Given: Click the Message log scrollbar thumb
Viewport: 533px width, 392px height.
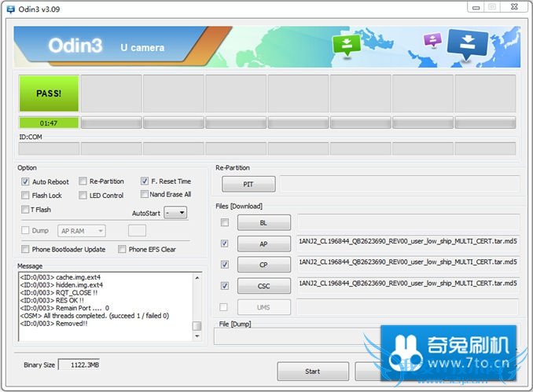Looking at the screenshot, I should [x=197, y=326].
